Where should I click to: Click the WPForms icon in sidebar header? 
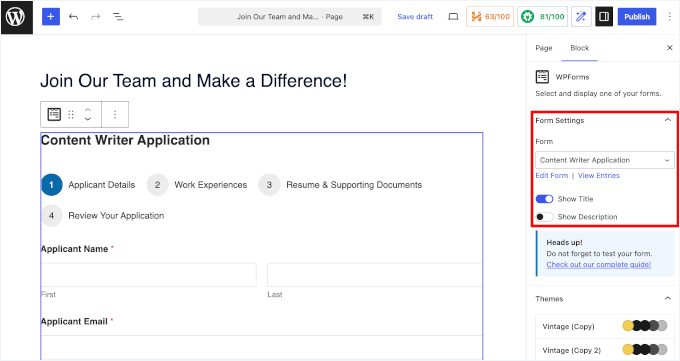pos(542,77)
